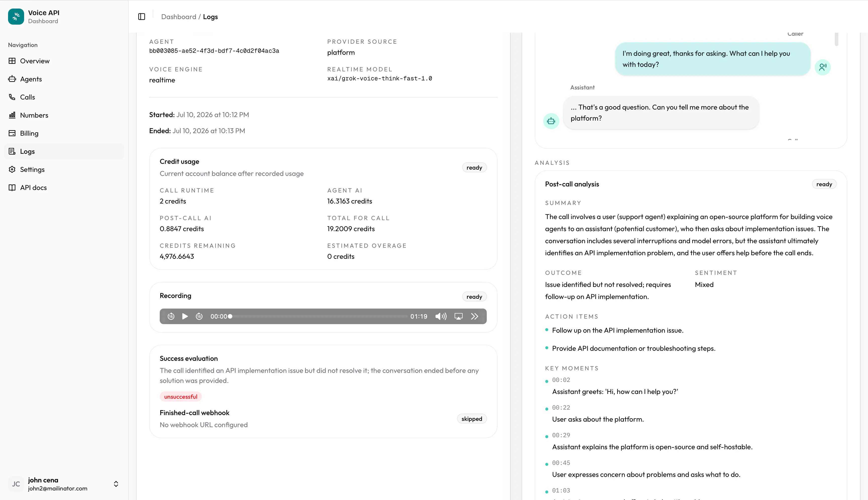The height and width of the screenshot is (500, 868).
Task: Click the agent ID bb003085-ae52-4f3d-bdf7-4c0d2f04ac3a
Action: click(x=214, y=51)
